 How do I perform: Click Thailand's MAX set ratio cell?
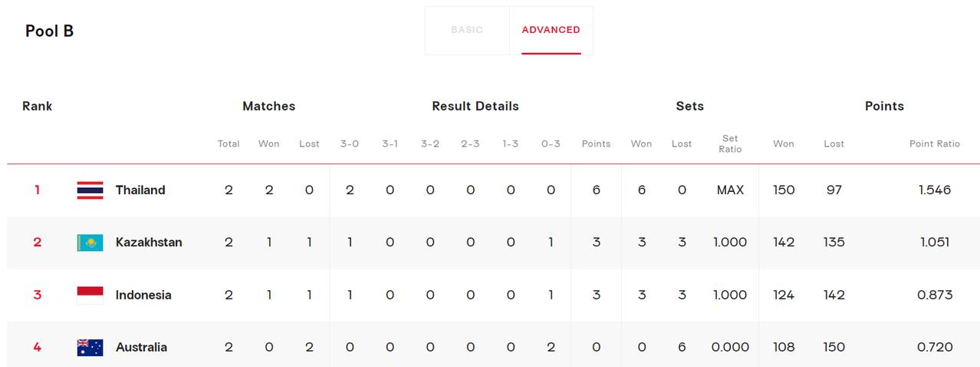coord(730,190)
